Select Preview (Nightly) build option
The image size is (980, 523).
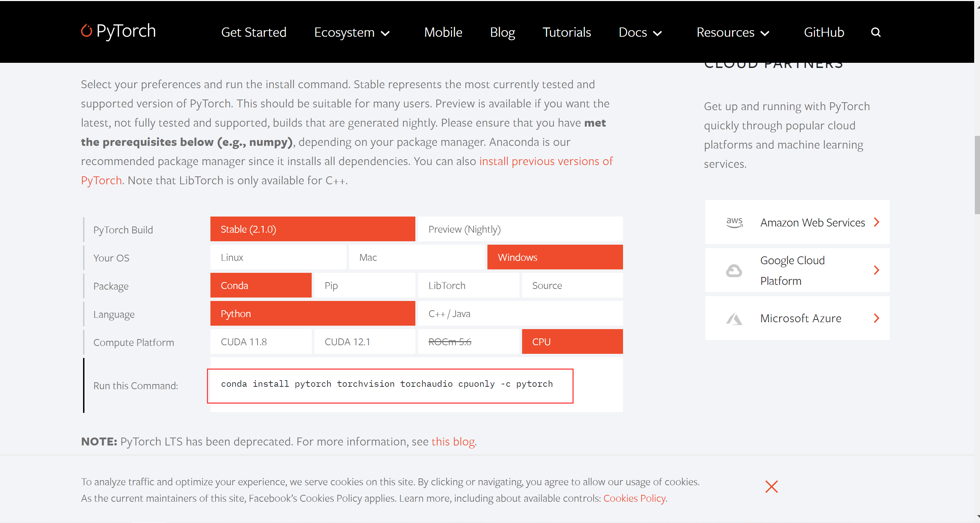tap(520, 229)
